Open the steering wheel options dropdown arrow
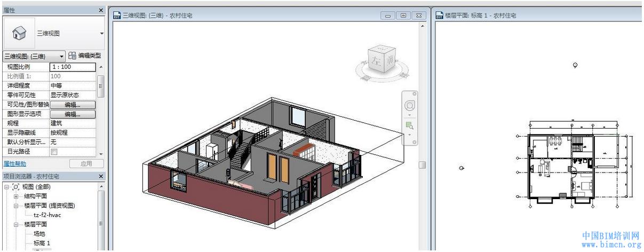This screenshot has width=644, height=252. pyautogui.click(x=410, y=114)
